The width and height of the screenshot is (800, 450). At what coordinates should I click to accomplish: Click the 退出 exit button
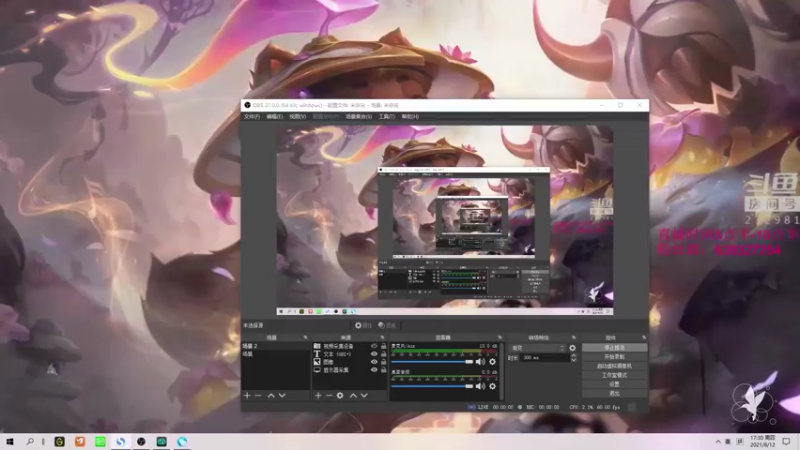pos(614,393)
